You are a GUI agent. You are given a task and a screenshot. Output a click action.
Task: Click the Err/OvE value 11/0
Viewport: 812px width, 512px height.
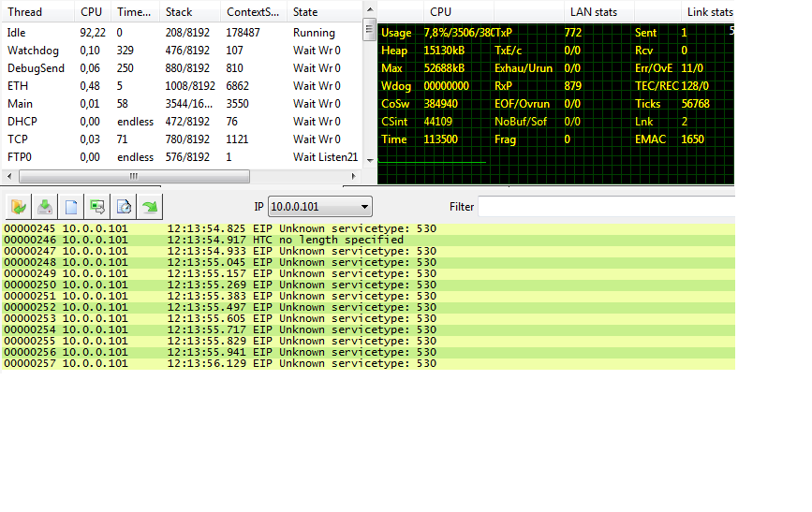pyautogui.click(x=692, y=67)
